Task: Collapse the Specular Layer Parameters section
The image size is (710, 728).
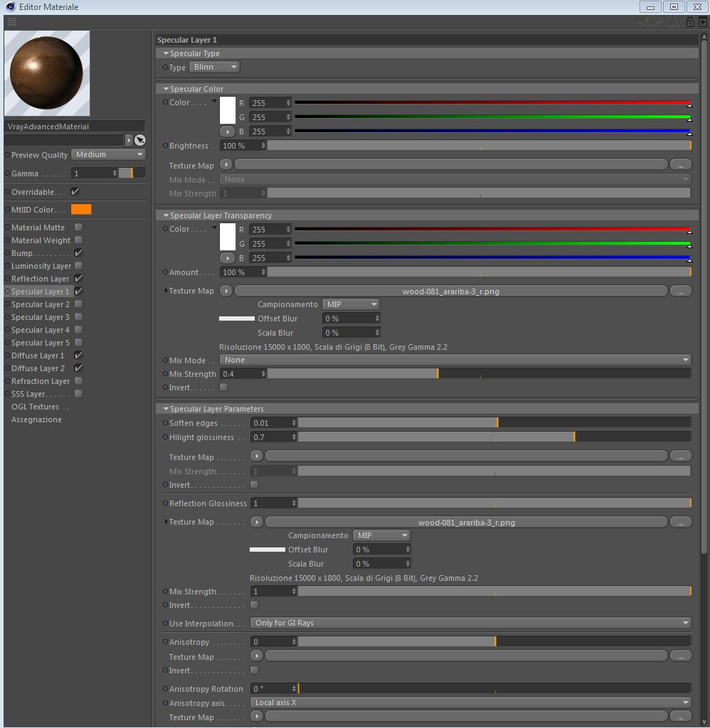Action: pos(166,409)
